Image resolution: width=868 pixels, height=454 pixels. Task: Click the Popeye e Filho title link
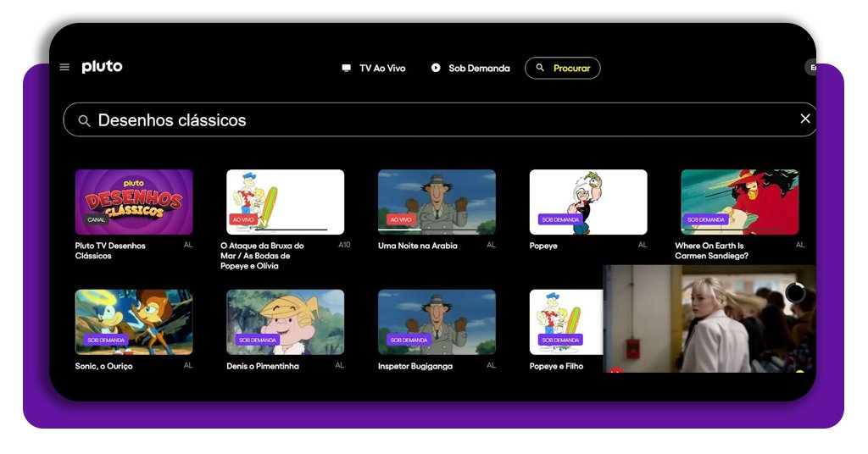[556, 367]
